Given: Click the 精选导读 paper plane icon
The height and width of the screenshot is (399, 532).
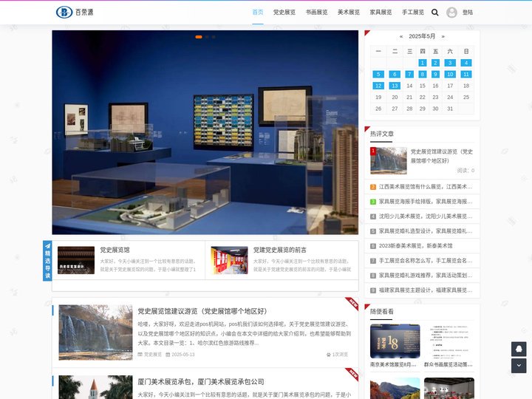Looking at the screenshot, I should click(47, 246).
